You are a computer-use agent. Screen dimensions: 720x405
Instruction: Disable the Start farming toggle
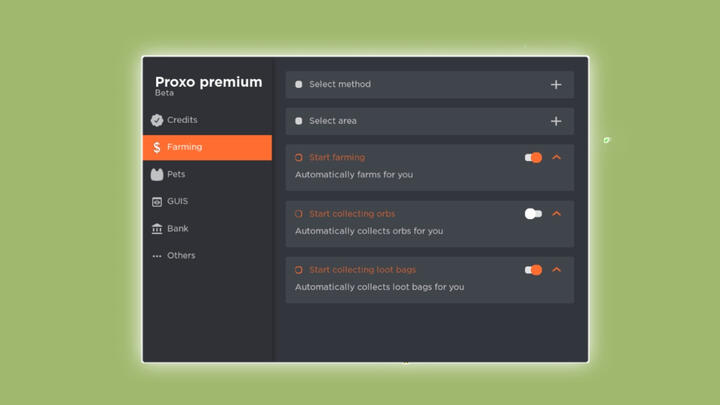(533, 158)
